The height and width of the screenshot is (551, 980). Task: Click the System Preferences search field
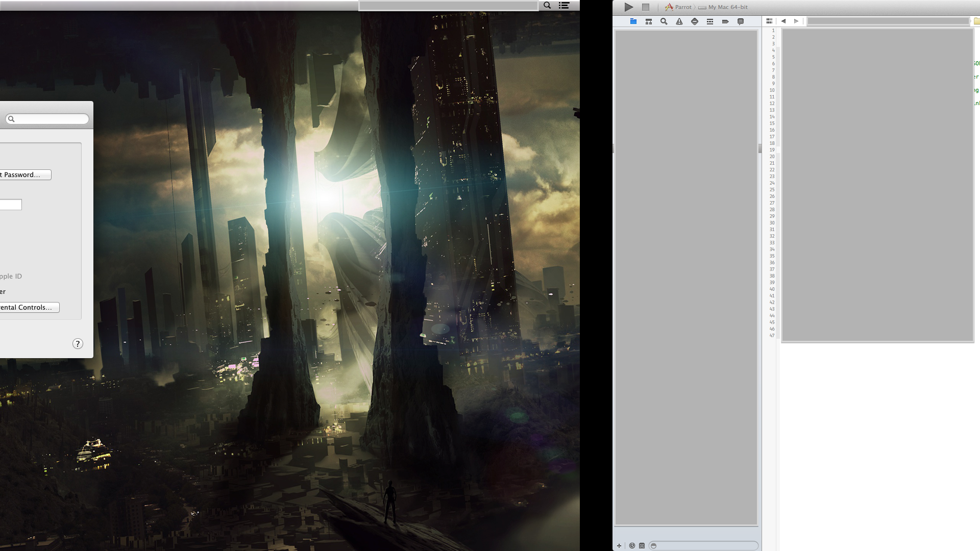pos(47,119)
